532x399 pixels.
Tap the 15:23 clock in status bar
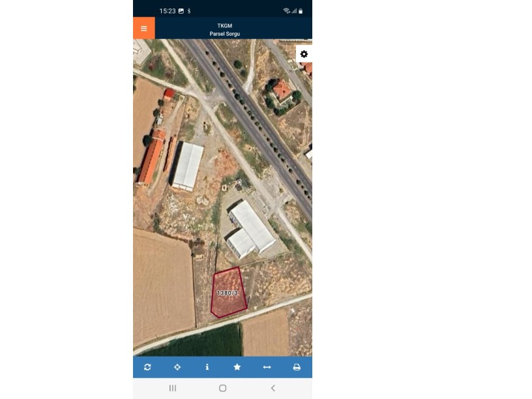tap(168, 11)
